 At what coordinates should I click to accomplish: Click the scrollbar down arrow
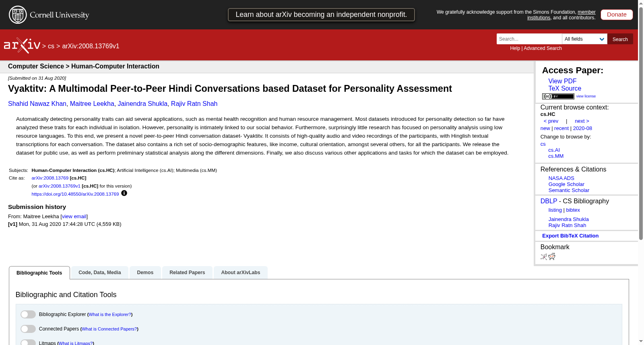click(x=641, y=341)
